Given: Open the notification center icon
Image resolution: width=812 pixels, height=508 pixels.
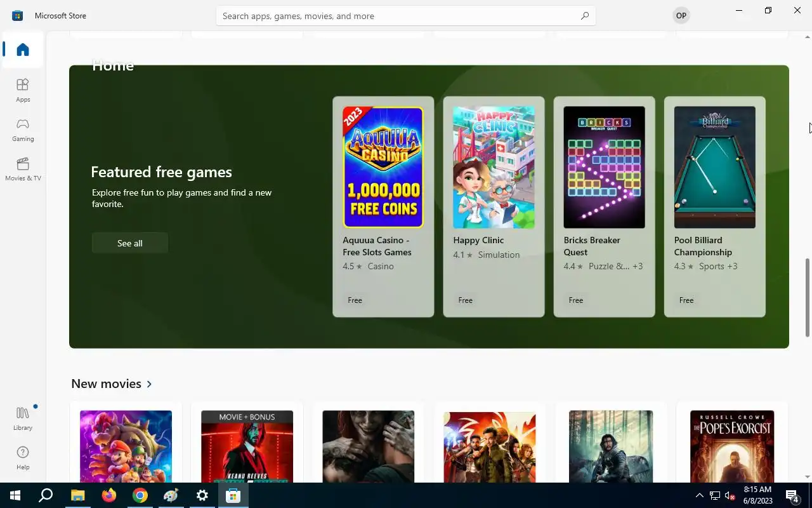Looking at the screenshot, I should (x=792, y=495).
